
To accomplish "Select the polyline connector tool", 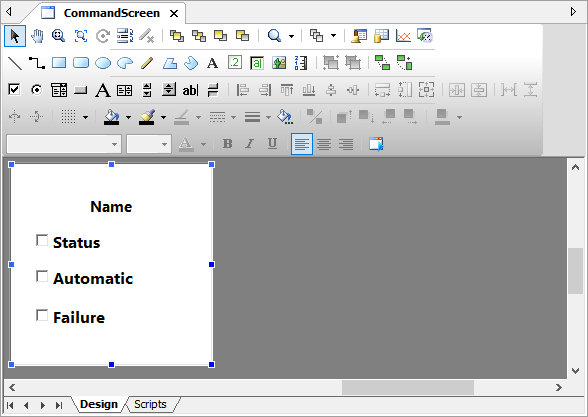I will tap(37, 63).
